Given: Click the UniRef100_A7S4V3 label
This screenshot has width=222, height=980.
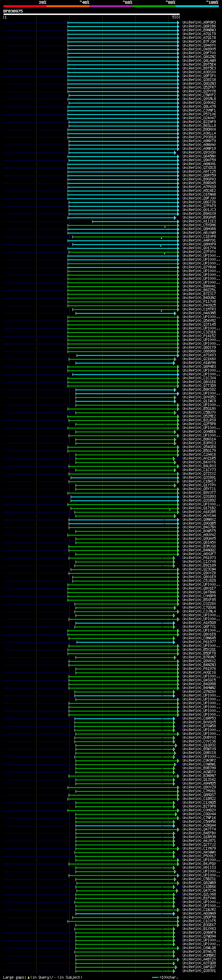Looking at the screenshot, I should pos(199,355).
